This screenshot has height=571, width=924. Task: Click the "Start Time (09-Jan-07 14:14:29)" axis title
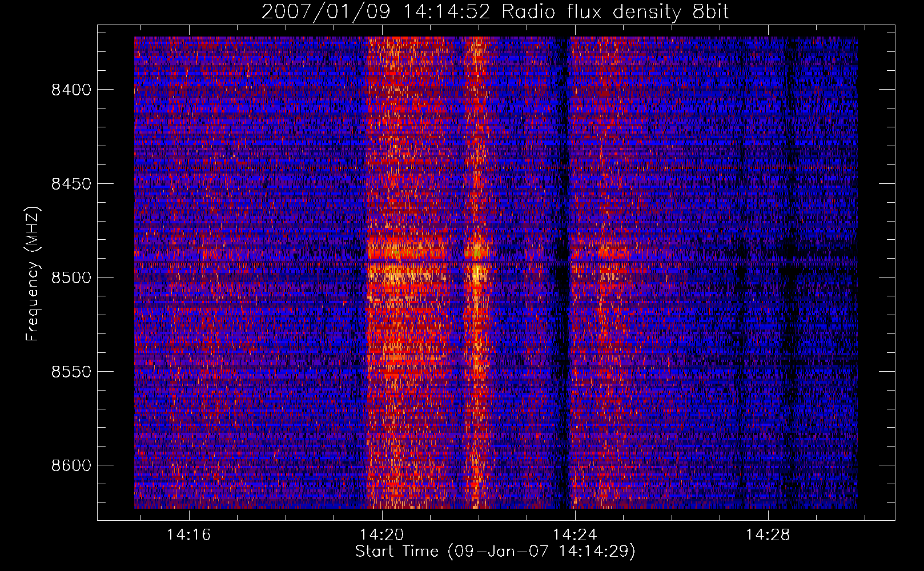coord(495,552)
